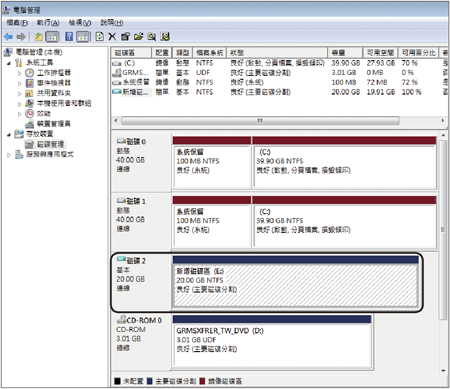
Task: Select the 本機使用者和群組 users icon
Action: pyautogui.click(x=30, y=103)
